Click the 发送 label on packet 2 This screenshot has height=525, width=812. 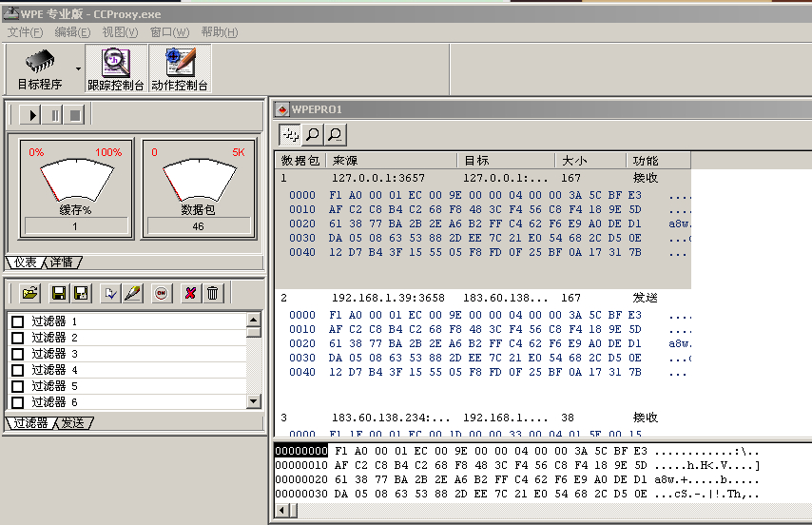tap(646, 298)
